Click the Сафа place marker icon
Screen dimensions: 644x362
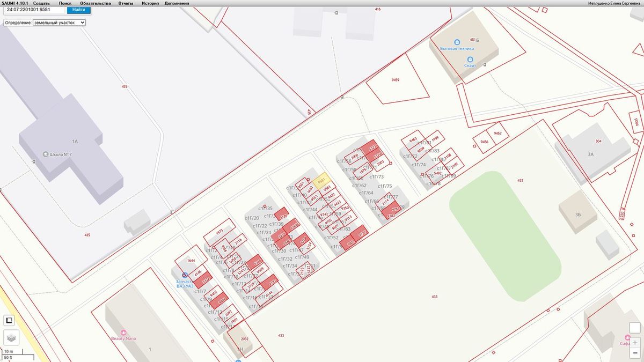pos(627,337)
